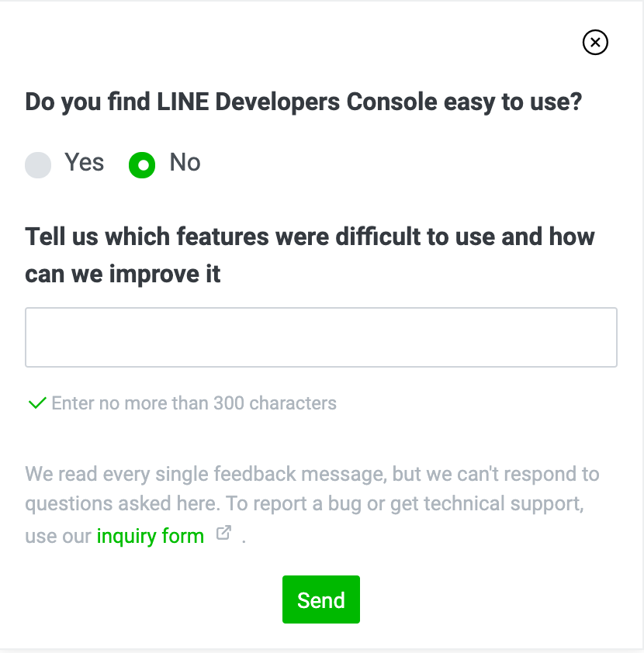Close the feedback dialog with the X icon

tap(595, 42)
